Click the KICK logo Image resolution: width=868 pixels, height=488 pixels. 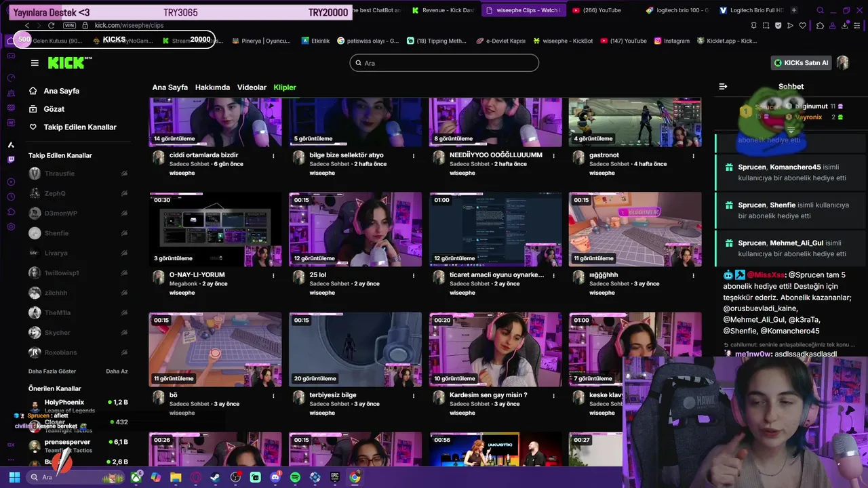[x=70, y=63]
